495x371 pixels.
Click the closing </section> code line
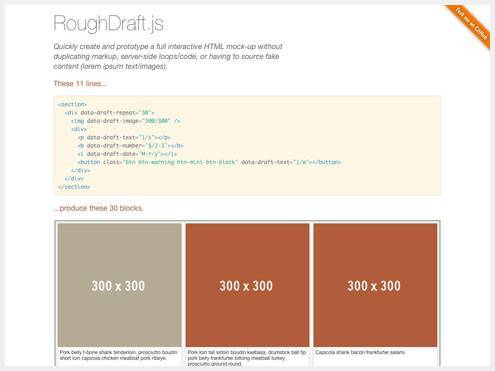click(x=74, y=187)
